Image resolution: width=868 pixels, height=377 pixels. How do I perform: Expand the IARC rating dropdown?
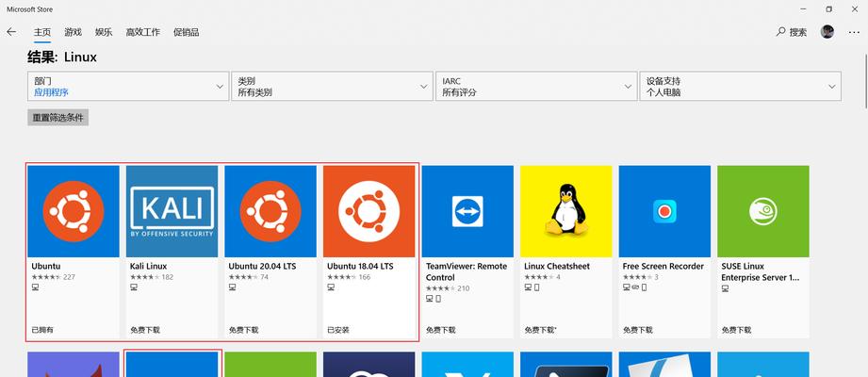[536, 87]
